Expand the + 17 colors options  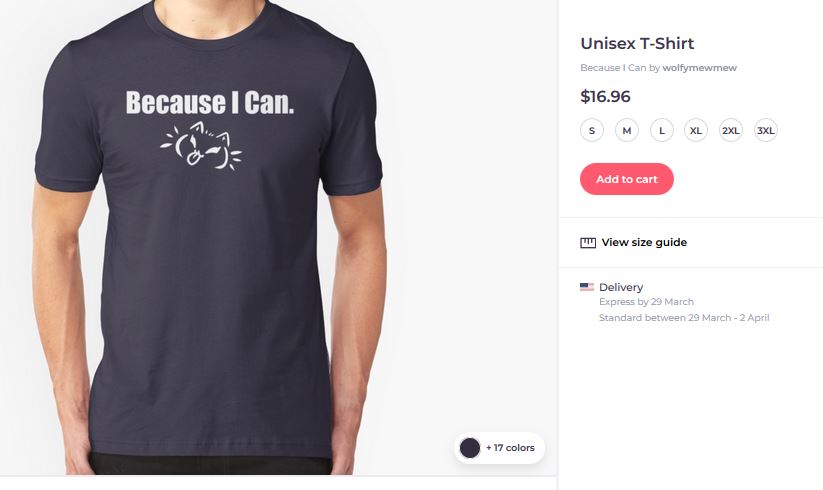click(510, 448)
